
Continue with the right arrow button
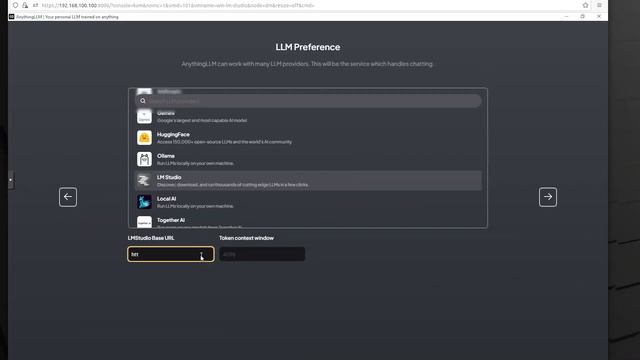click(548, 197)
